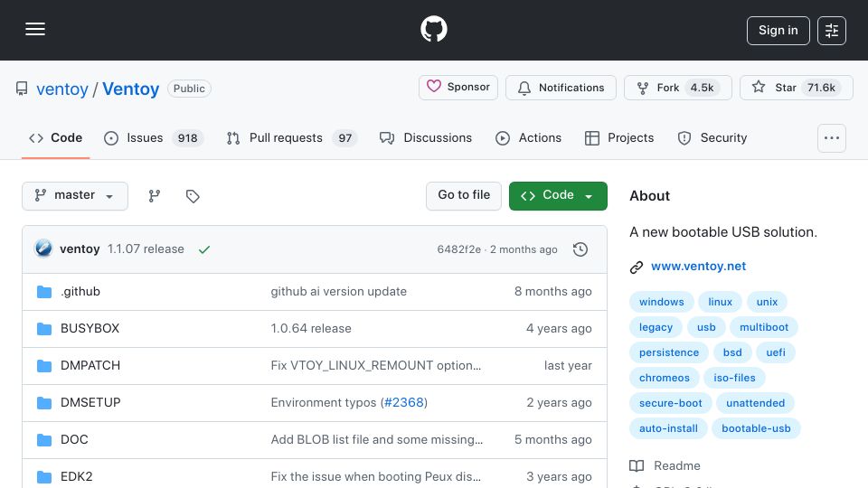Select the windows topic tag

pyautogui.click(x=662, y=302)
